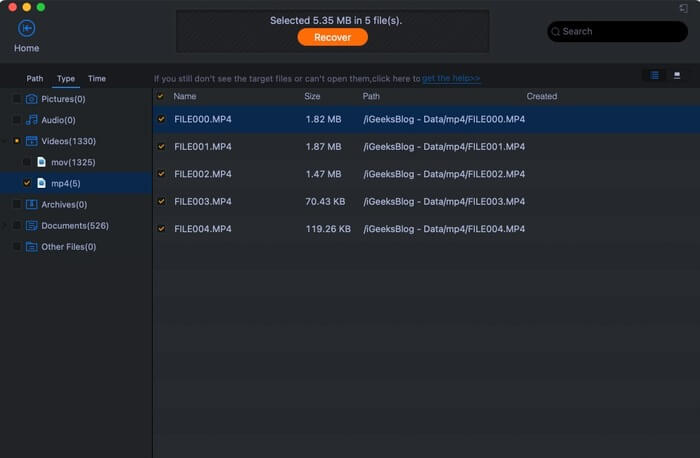Open the mov(1325) label

[73, 162]
